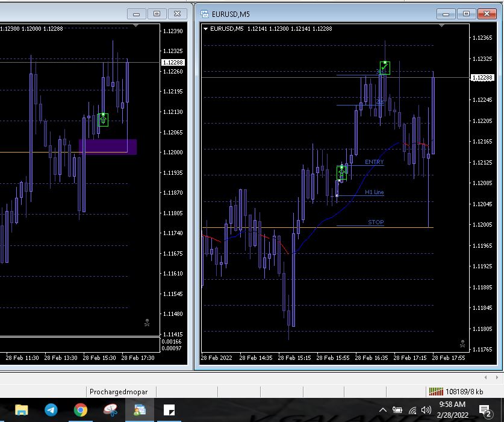Minimize the EURUSD,M5 chart window

pos(446,14)
